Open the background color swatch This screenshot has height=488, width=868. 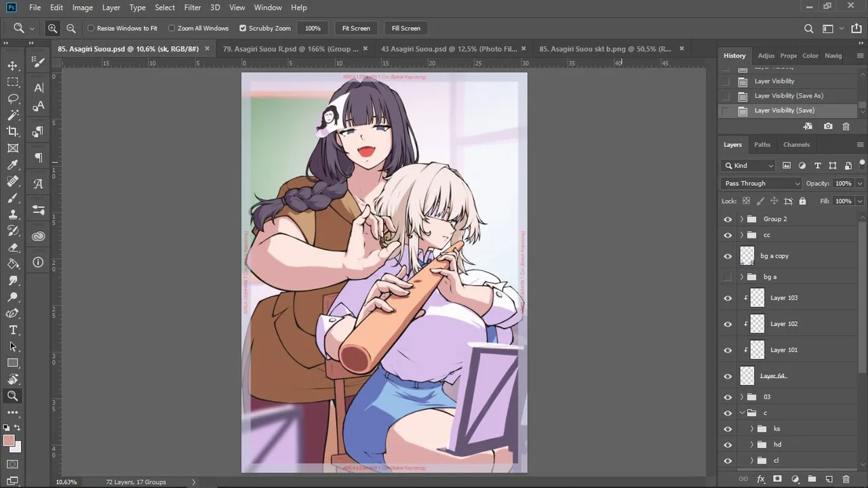coord(16,447)
